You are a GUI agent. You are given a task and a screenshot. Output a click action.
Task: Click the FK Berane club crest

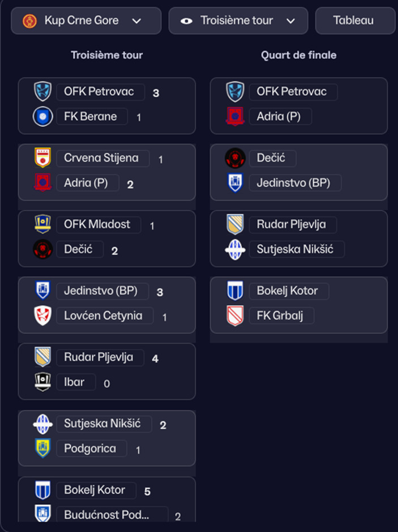tap(43, 117)
